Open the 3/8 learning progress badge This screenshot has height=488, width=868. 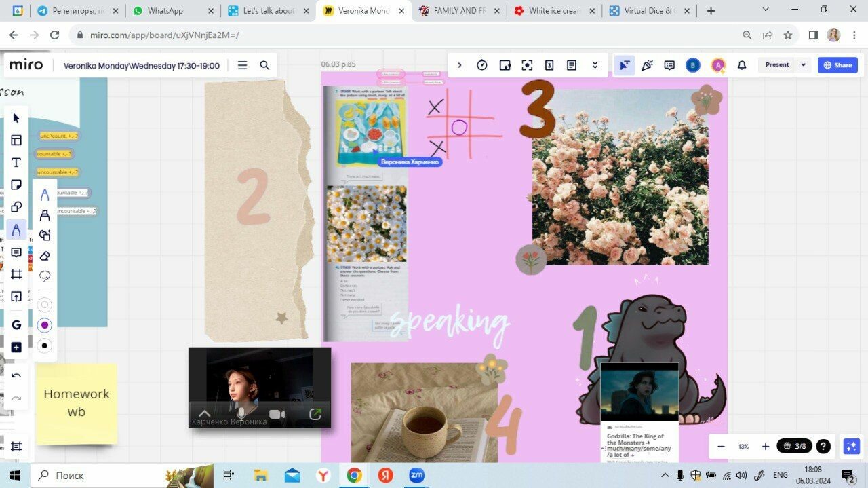pos(794,446)
